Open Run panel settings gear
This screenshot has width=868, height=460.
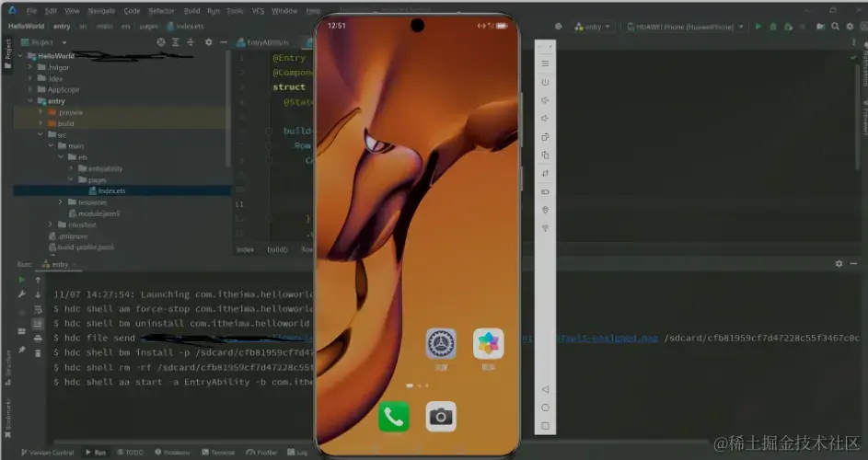(839, 264)
